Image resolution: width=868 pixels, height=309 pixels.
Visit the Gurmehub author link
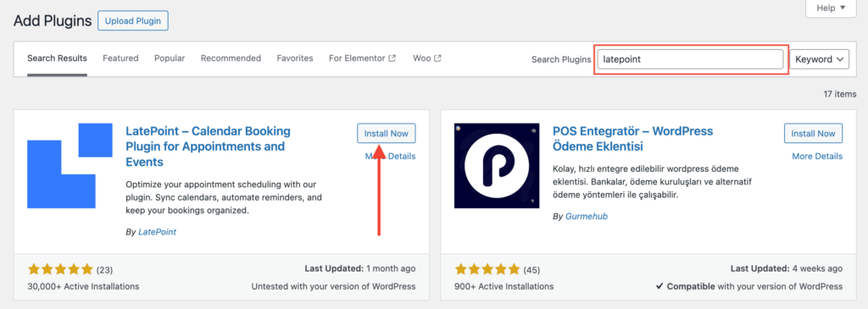[x=587, y=216]
